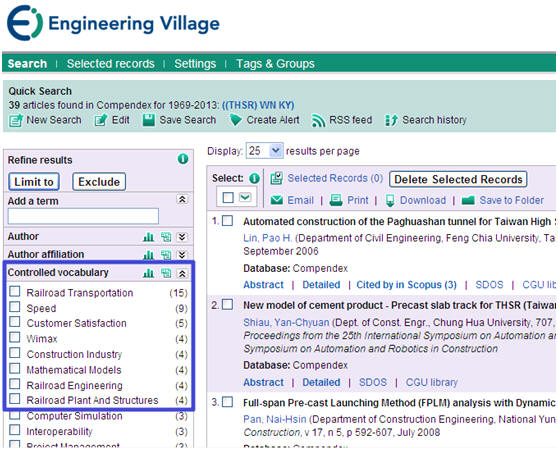Check the Construction Industry checkbox
The width and height of the screenshot is (558, 451).
point(15,352)
